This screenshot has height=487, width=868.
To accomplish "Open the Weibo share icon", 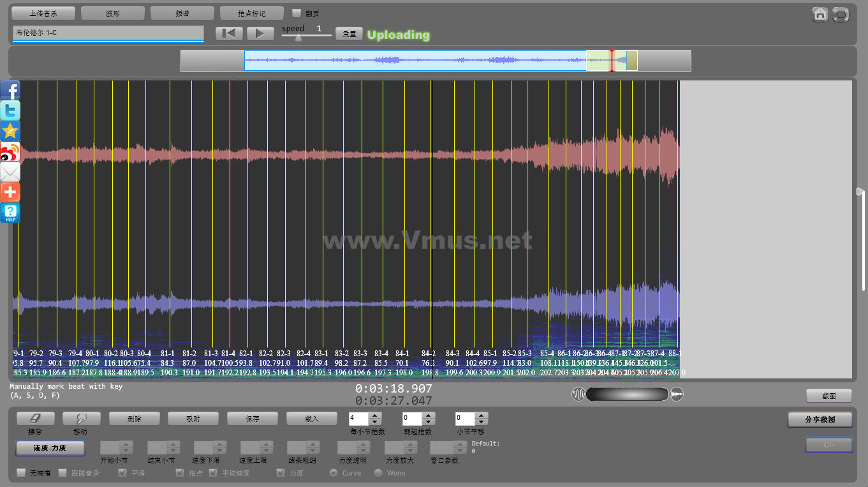I will coord(10,151).
